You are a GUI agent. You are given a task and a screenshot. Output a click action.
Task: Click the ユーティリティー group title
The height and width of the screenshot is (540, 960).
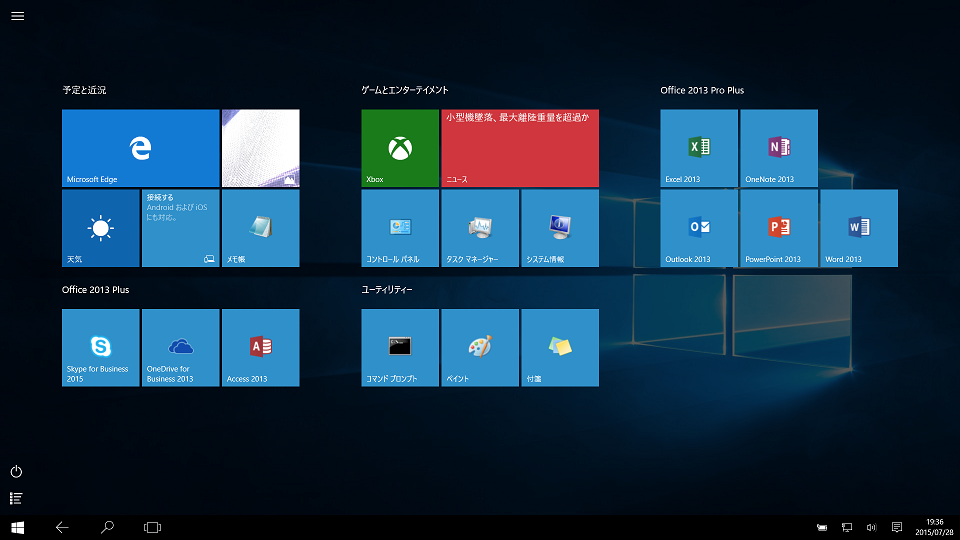coord(387,290)
